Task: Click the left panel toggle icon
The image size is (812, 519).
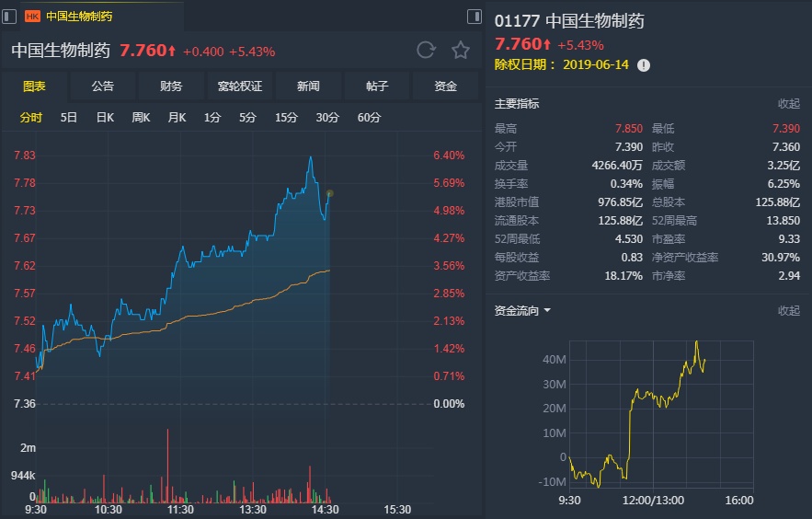Action: coord(10,16)
